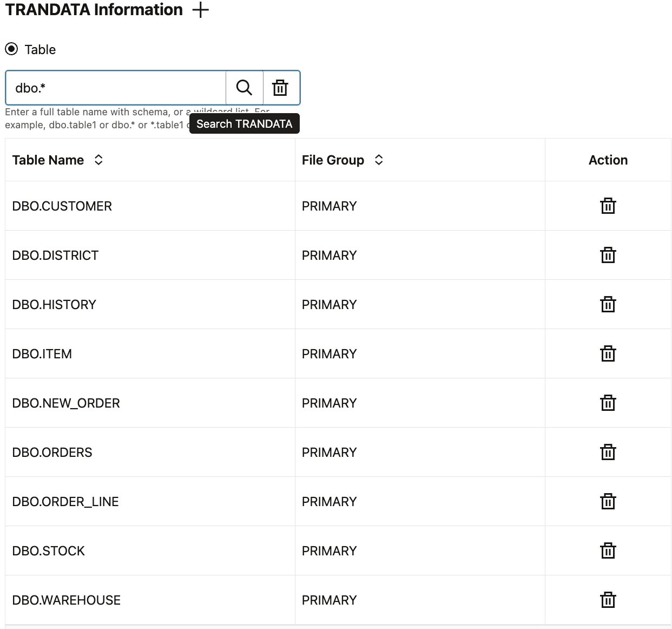This screenshot has height=629, width=672.
Task: Delete tran data for DBO.CUSTOMER row
Action: pyautogui.click(x=608, y=206)
